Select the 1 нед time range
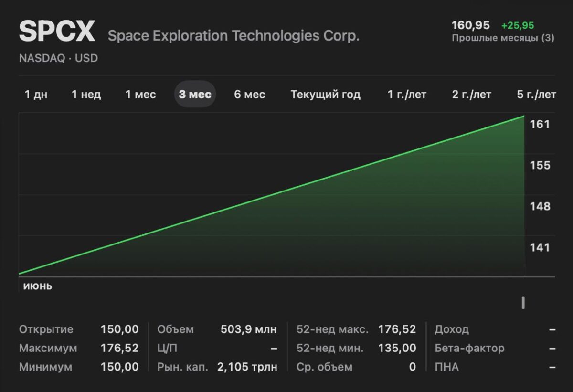 [x=86, y=95]
